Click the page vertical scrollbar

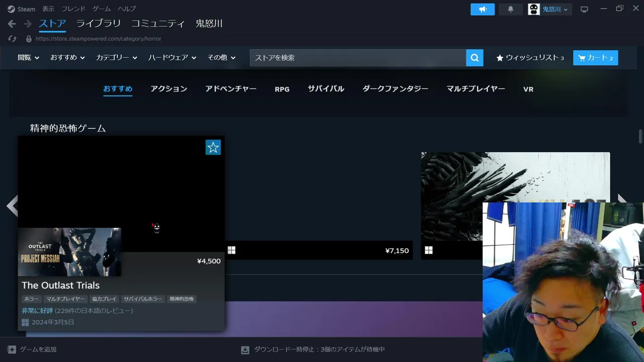click(640, 136)
